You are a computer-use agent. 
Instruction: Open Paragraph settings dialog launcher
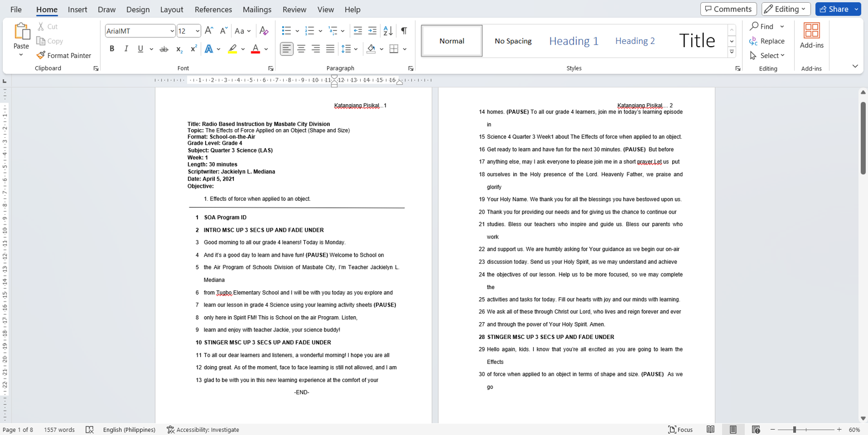(x=411, y=68)
